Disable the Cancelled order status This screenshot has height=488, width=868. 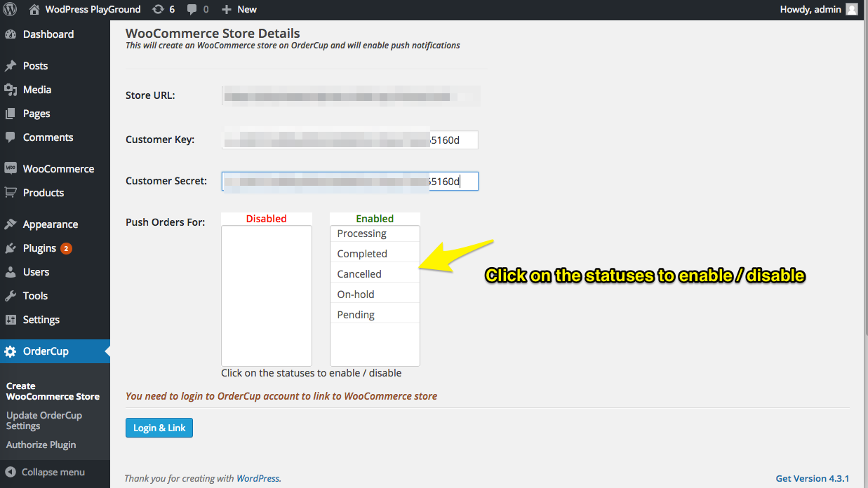(x=375, y=274)
